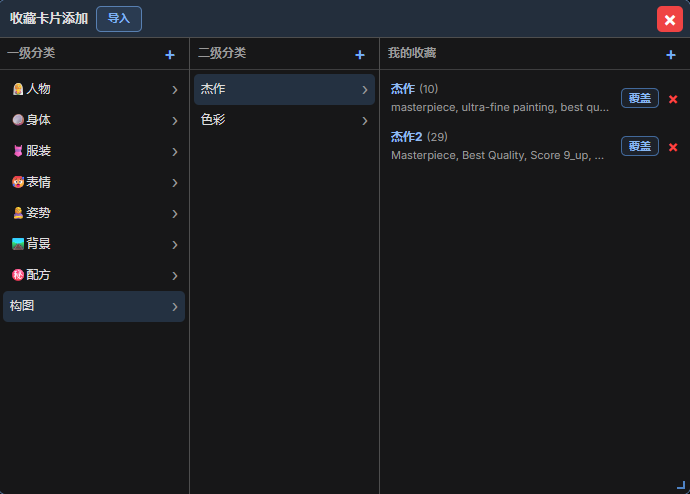This screenshot has width=690, height=494.
Task: Expand the 杰作 subcategory chevron
Action: (365, 90)
